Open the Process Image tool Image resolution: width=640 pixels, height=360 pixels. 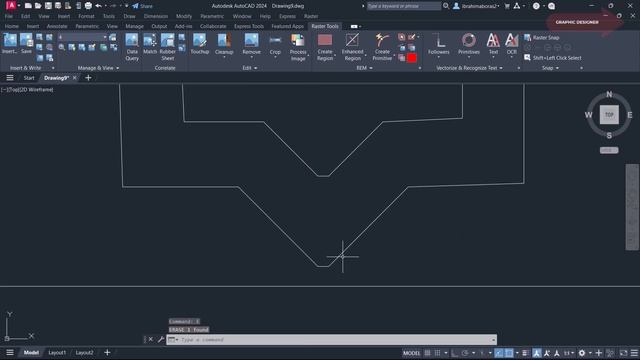[298, 47]
